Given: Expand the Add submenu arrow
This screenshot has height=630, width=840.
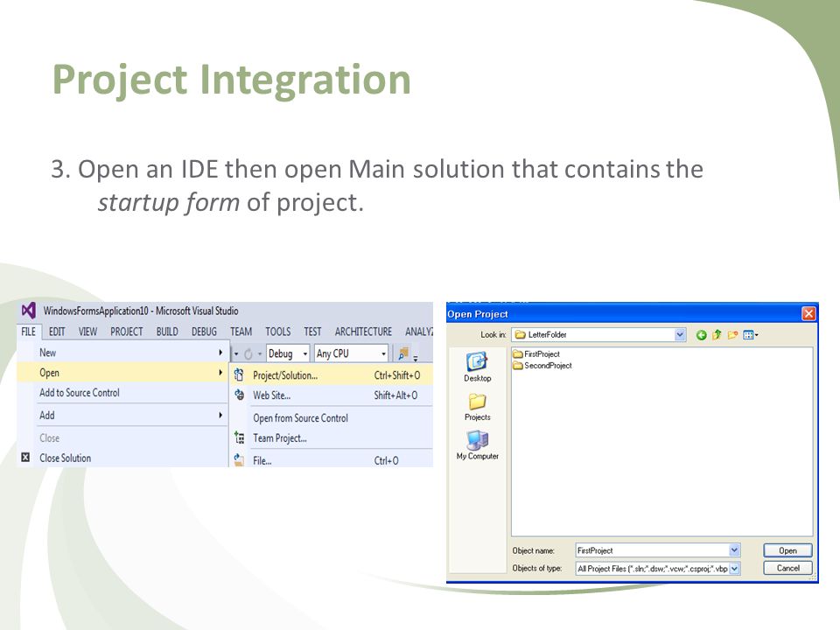Looking at the screenshot, I should [220, 415].
